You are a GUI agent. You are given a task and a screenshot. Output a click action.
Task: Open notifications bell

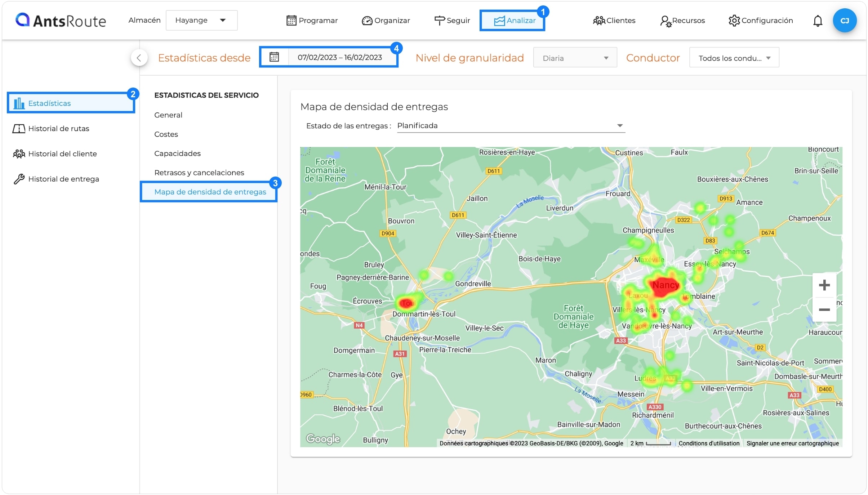pos(818,21)
